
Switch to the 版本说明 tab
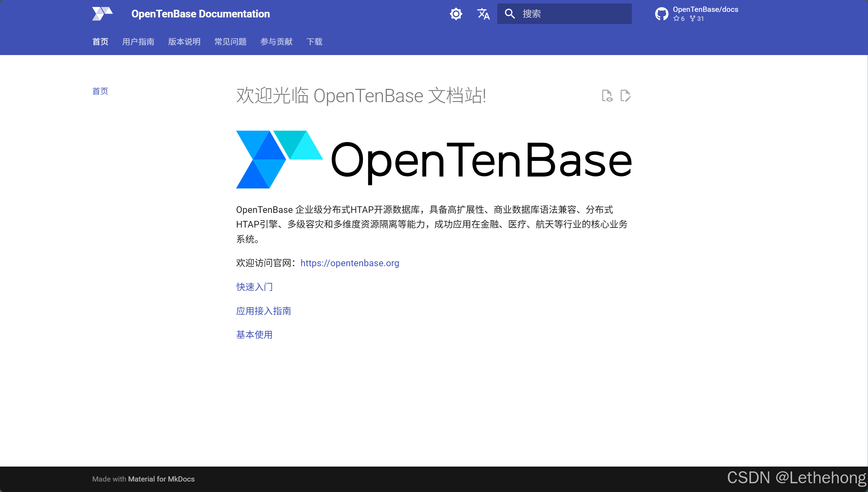(184, 42)
